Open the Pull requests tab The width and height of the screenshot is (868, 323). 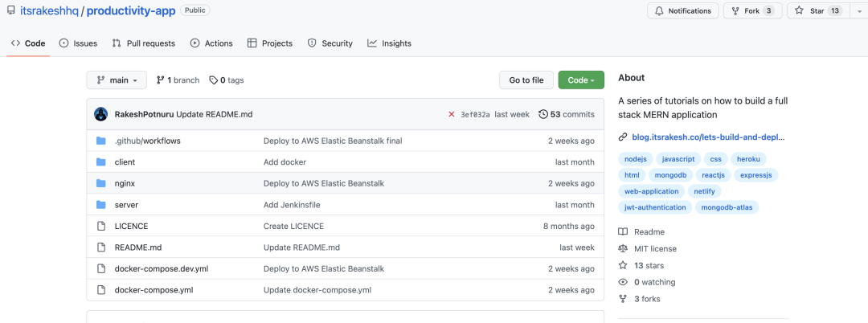(143, 43)
